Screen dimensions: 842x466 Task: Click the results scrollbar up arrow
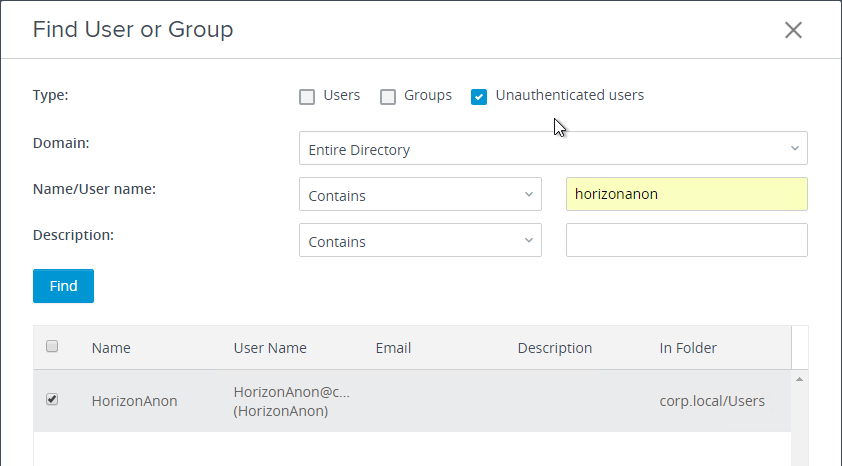tap(799, 380)
